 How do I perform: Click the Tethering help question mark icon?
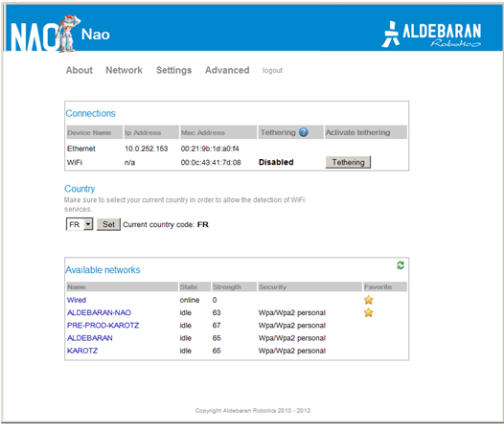(304, 132)
